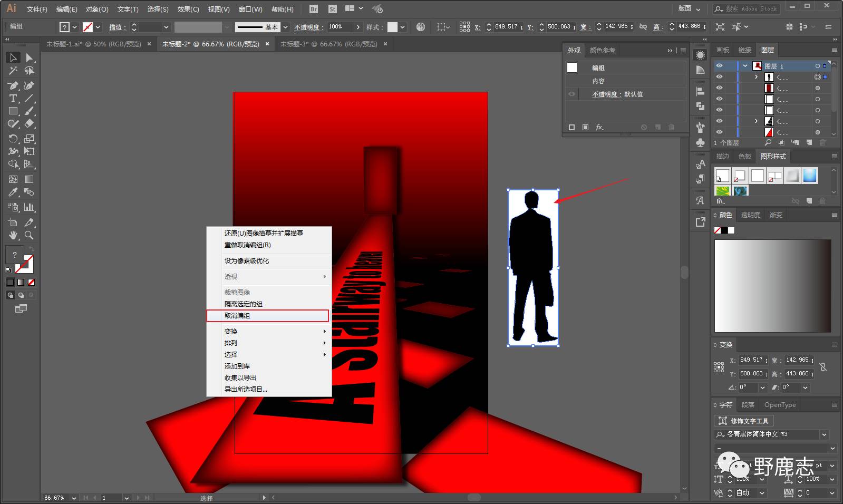The width and height of the screenshot is (843, 504).
Task: Select the Zoom magnifier tool
Action: point(29,235)
